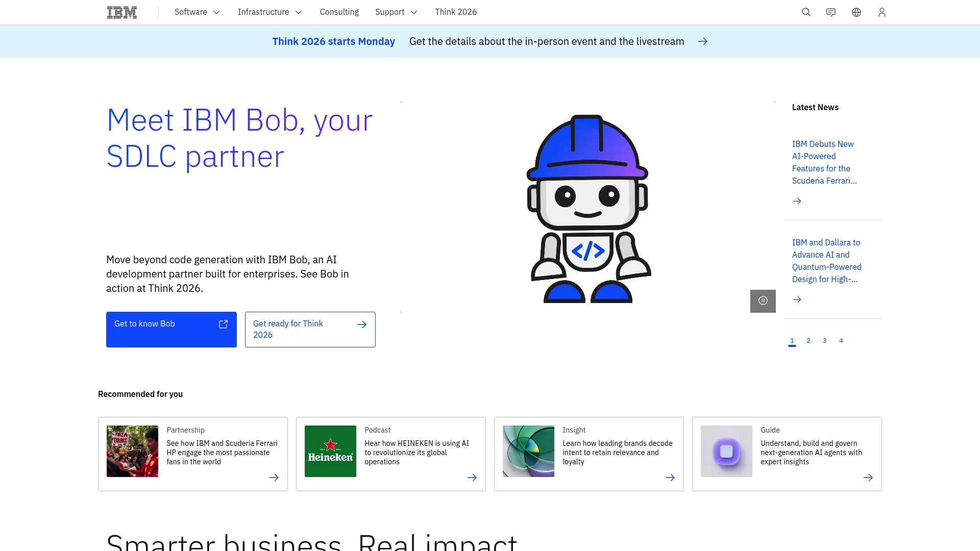Click the Meet IBM Bob heading

coord(239,138)
